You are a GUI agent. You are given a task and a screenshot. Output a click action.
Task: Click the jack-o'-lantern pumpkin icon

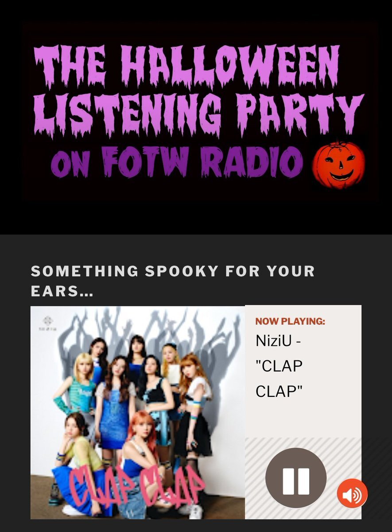point(339,164)
